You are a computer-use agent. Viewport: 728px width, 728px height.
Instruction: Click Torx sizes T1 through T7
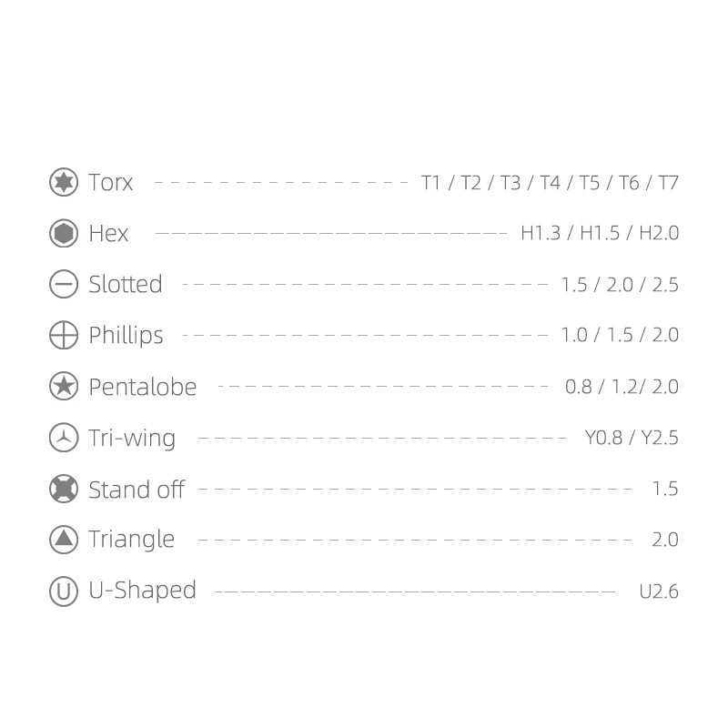pyautogui.click(x=550, y=183)
